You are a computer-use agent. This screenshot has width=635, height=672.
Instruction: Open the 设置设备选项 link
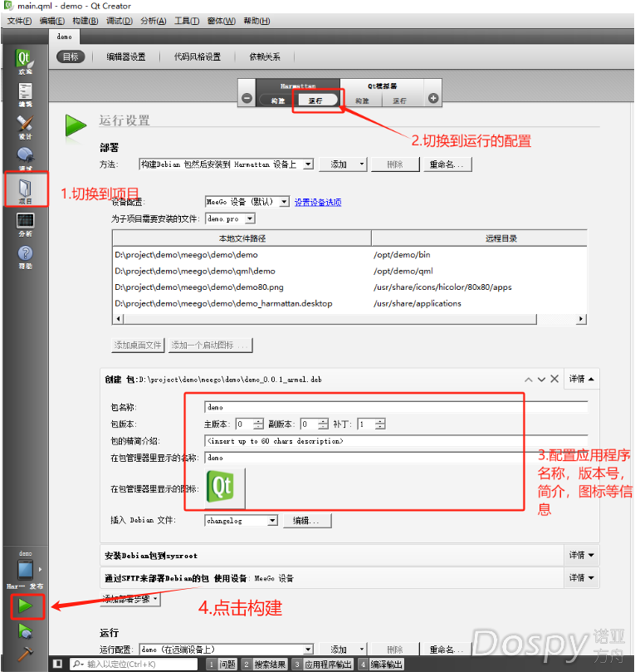[x=318, y=203]
